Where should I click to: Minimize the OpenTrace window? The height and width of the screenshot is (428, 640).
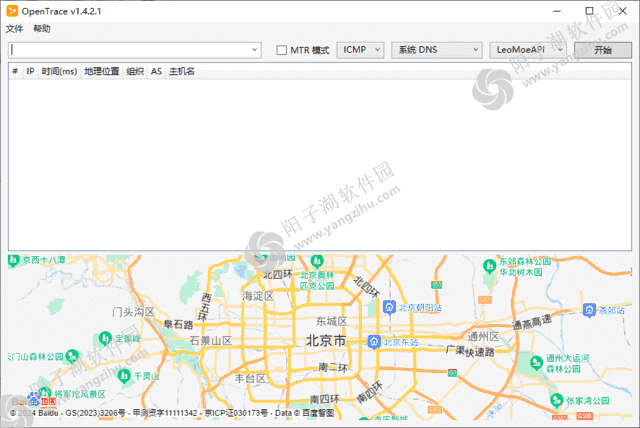[x=557, y=11]
